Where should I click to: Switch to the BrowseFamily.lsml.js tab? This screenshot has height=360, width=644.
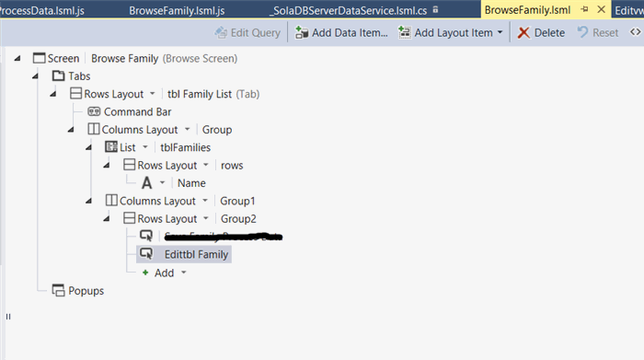click(x=177, y=10)
